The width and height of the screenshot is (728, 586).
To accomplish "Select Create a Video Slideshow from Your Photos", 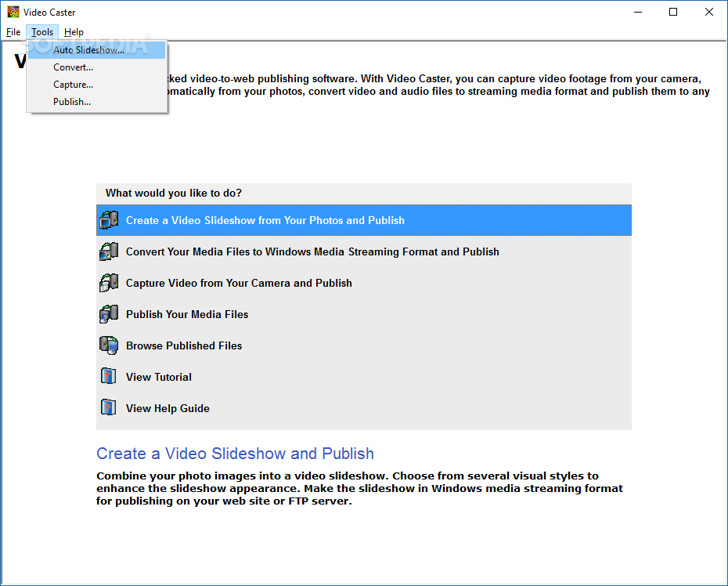I will [364, 220].
